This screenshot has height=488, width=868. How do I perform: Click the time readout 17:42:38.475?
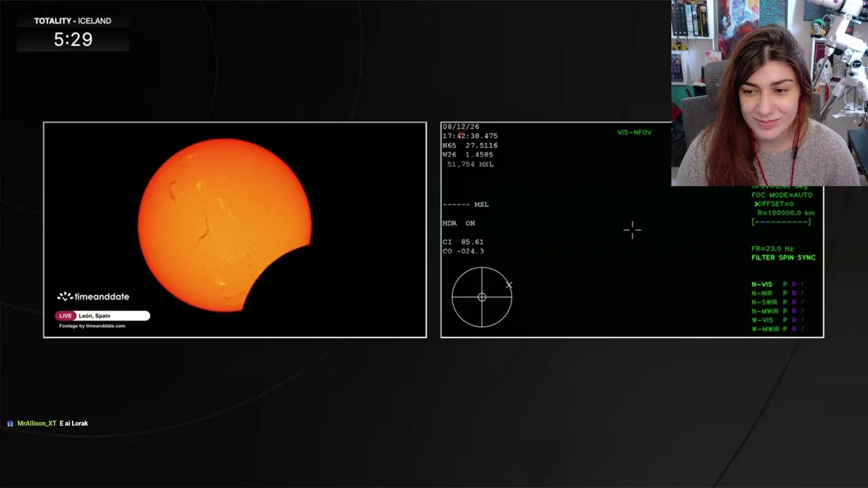click(470, 136)
